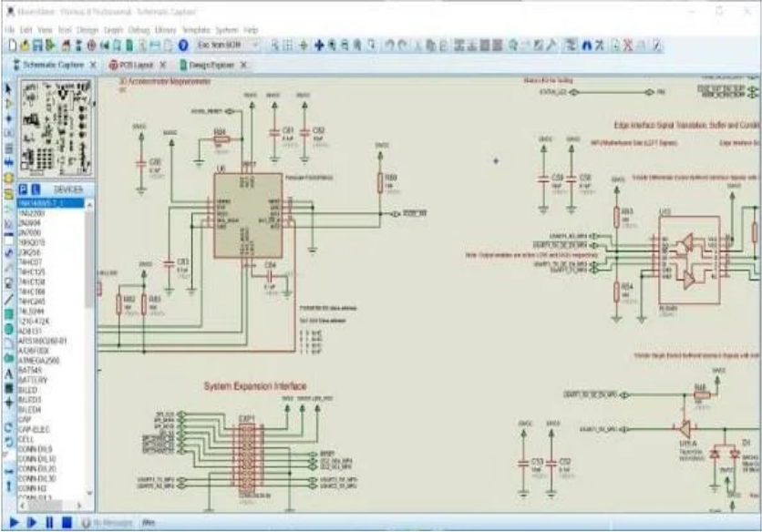Select the highlighted first device in list

50,203
